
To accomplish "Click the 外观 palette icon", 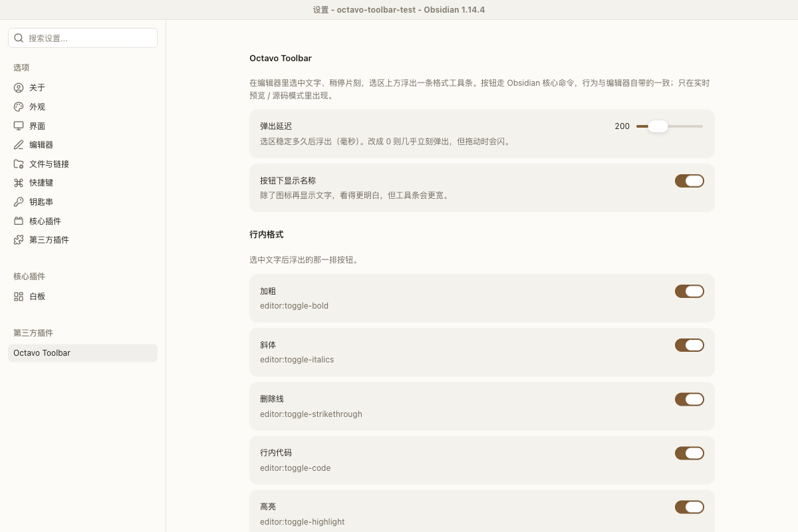I will click(x=19, y=107).
